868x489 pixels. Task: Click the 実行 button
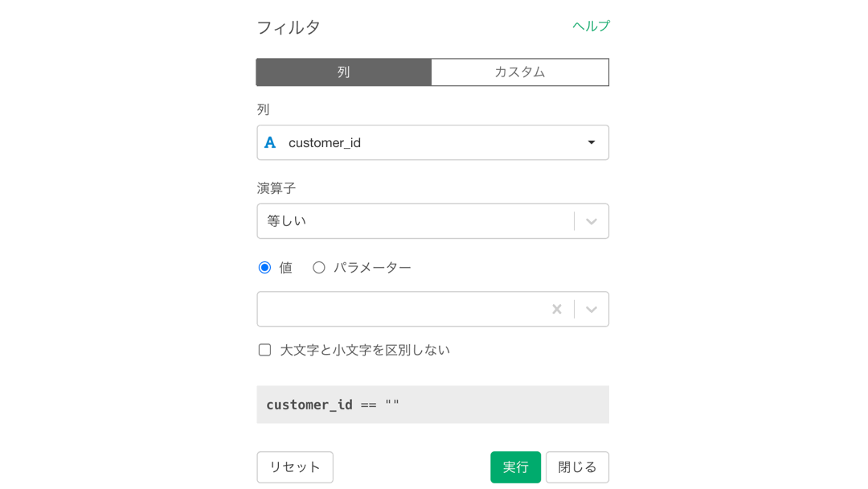click(x=515, y=467)
